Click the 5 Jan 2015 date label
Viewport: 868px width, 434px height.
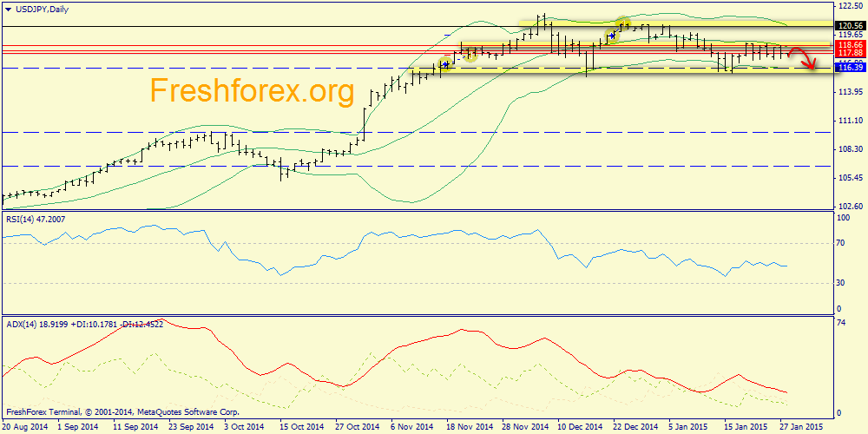pos(688,427)
